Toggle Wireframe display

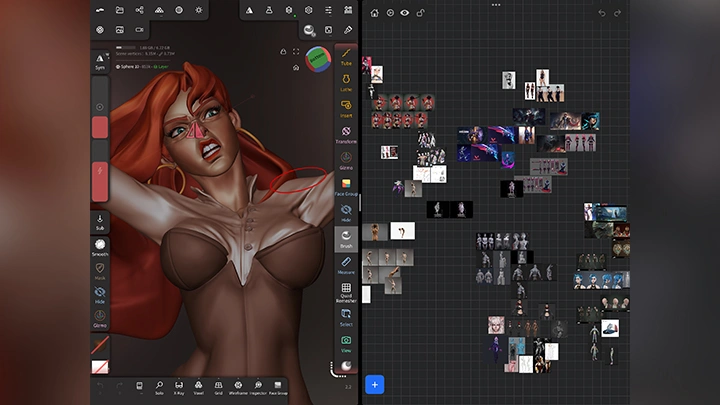(238, 388)
